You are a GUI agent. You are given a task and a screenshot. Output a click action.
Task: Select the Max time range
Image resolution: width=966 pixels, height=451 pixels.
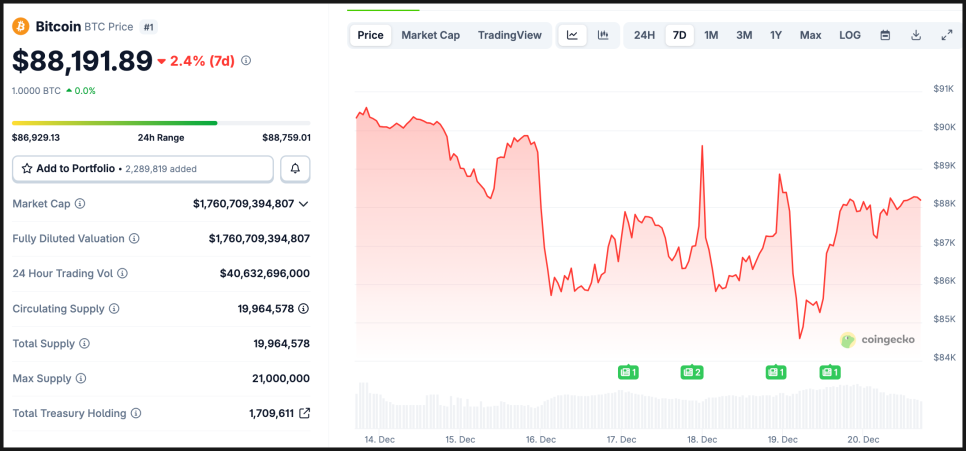(810, 35)
